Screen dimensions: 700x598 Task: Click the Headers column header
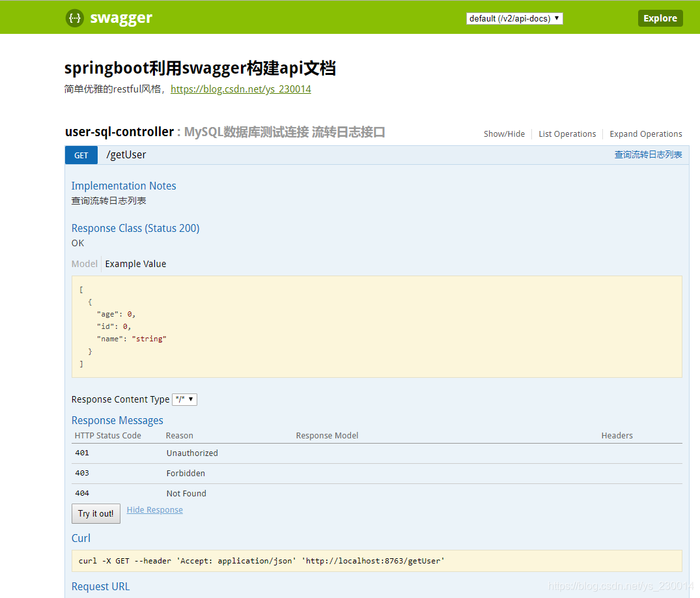click(x=617, y=435)
